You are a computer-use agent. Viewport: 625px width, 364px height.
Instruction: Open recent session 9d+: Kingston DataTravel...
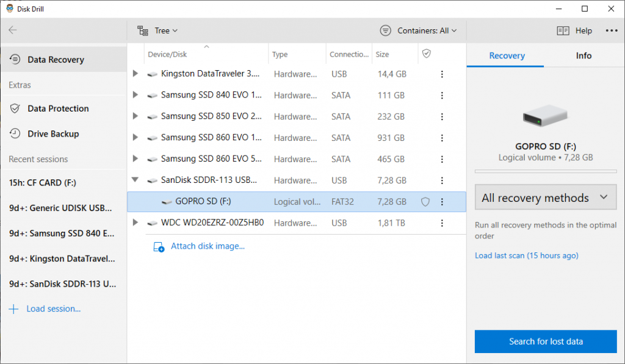point(62,259)
